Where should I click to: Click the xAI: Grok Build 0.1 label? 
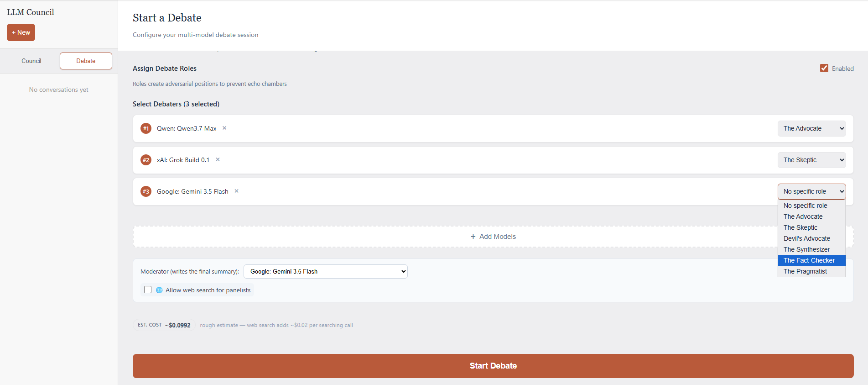click(x=183, y=160)
